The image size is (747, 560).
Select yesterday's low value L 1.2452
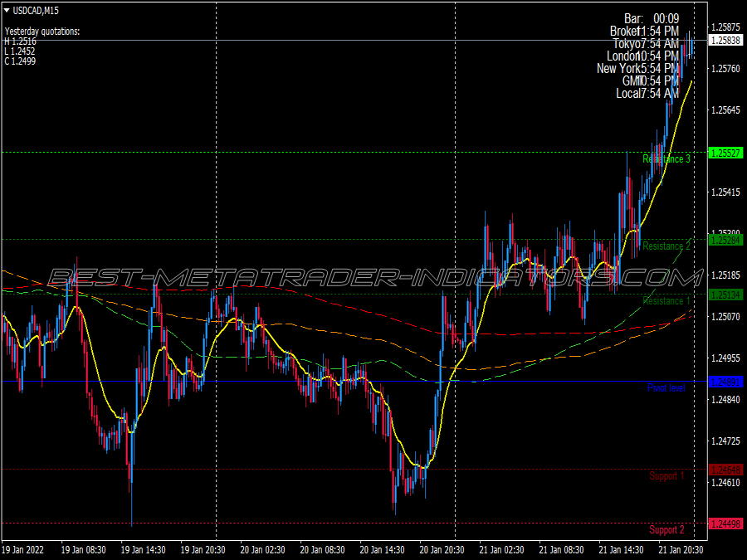tap(20, 51)
